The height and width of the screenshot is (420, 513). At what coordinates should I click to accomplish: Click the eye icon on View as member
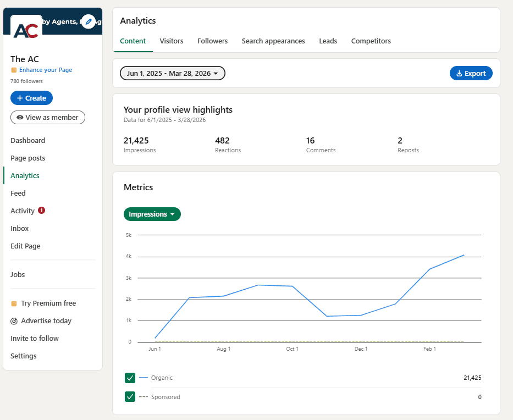tap(20, 117)
